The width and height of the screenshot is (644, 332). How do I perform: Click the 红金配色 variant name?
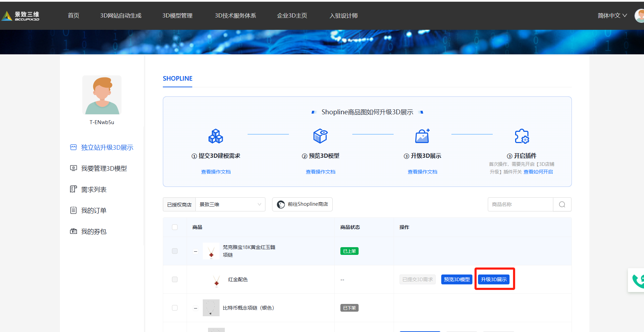[x=238, y=279]
